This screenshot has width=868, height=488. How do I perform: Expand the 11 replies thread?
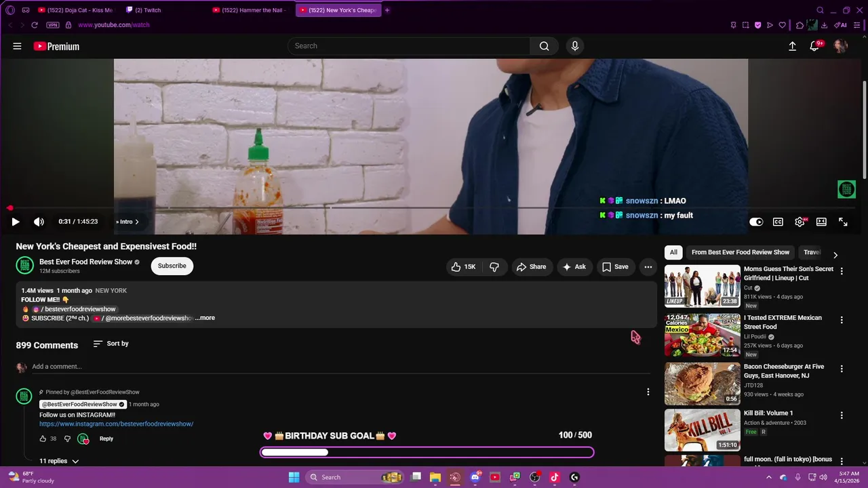coord(59,461)
